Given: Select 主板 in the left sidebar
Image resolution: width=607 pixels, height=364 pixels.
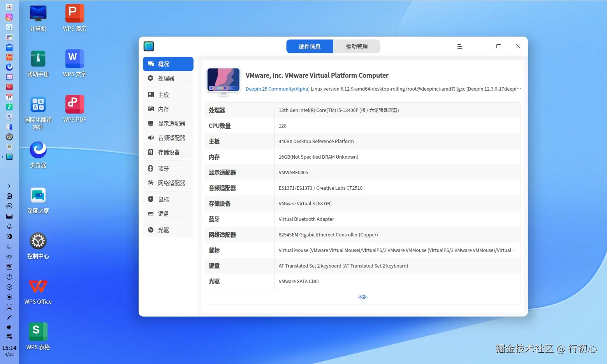Looking at the screenshot, I should coord(168,95).
